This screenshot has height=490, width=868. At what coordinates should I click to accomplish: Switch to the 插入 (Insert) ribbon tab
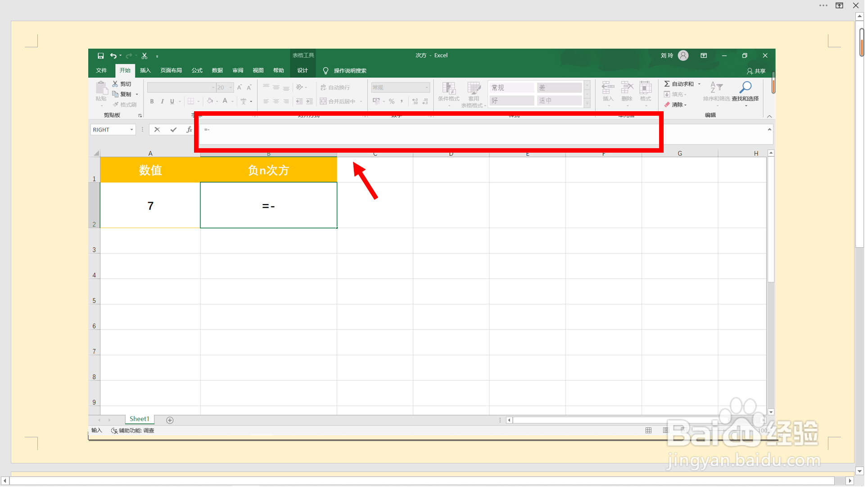(x=145, y=70)
